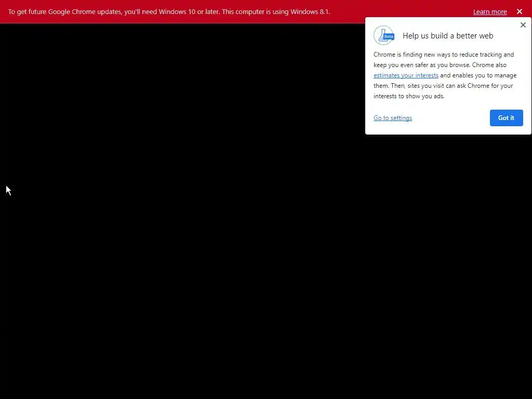Dismiss the Windows 8.1 update warning banner
Screen dimensions: 532x399
tap(519, 11)
